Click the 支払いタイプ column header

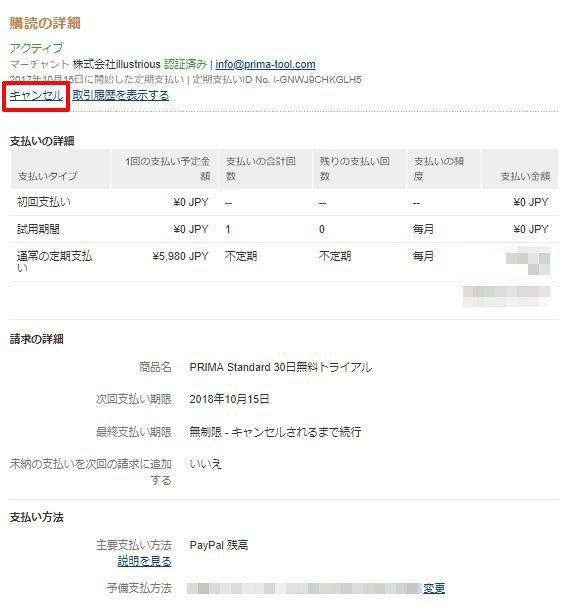[47, 176]
